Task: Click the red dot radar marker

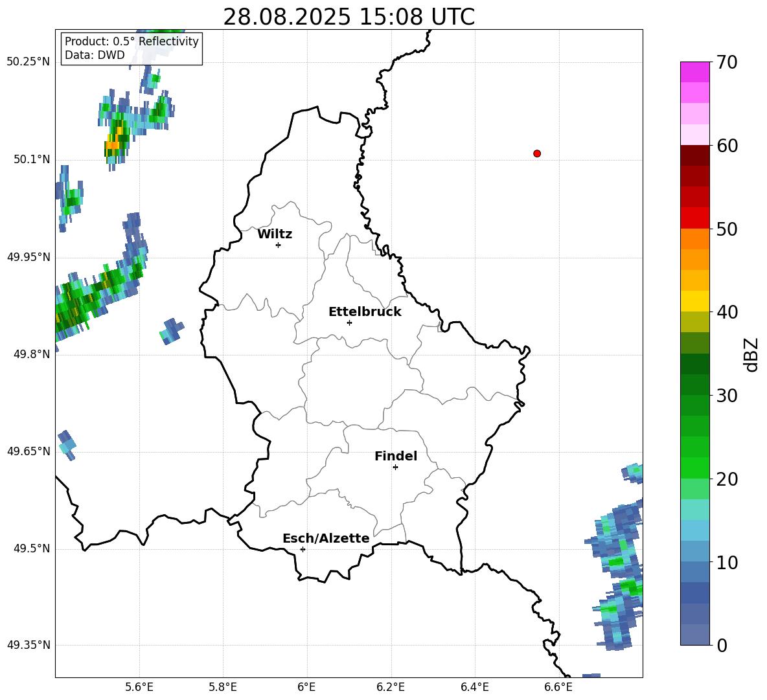Action: pos(537,153)
